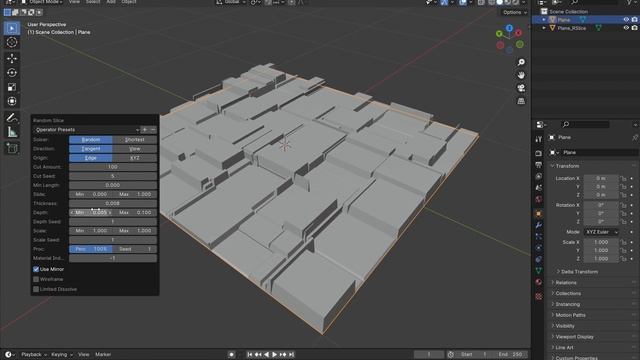Open the Tool properties tab
The height and width of the screenshot is (360, 640).
538,139
